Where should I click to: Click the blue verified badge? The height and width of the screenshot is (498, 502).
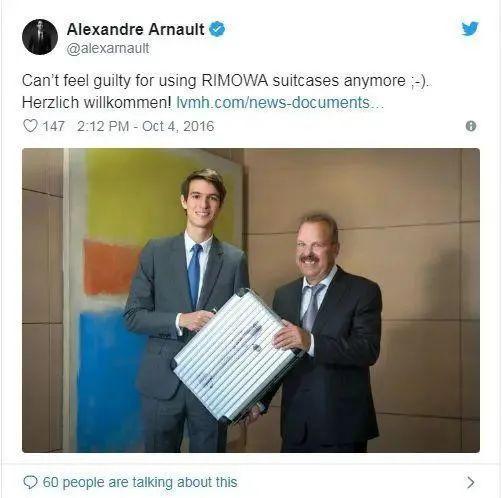click(217, 29)
